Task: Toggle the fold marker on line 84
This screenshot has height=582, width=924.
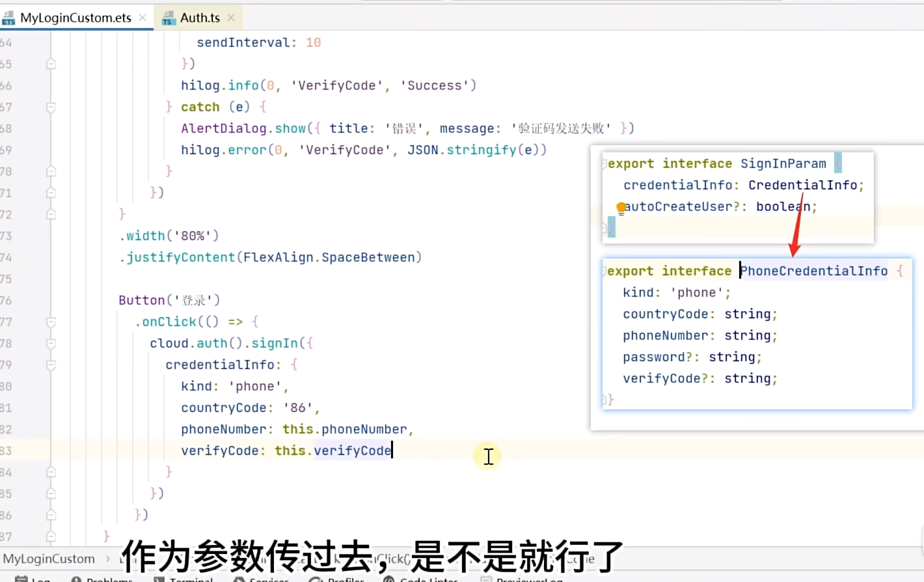Action: [x=51, y=472]
